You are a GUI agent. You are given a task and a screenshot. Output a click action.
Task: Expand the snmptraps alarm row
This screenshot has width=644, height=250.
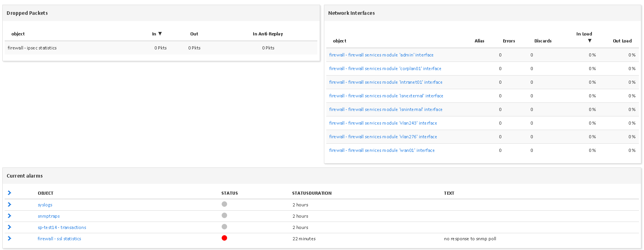pyautogui.click(x=9, y=216)
